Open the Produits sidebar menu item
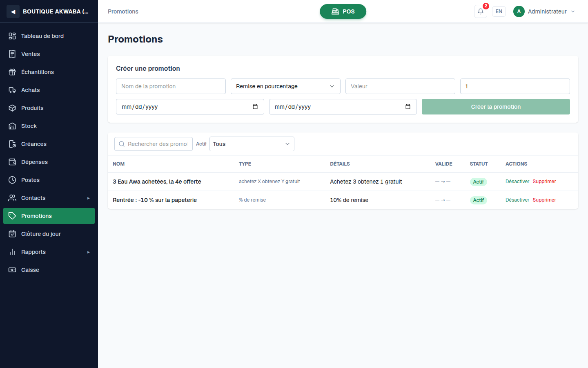This screenshot has height=368, width=588. pos(49,108)
